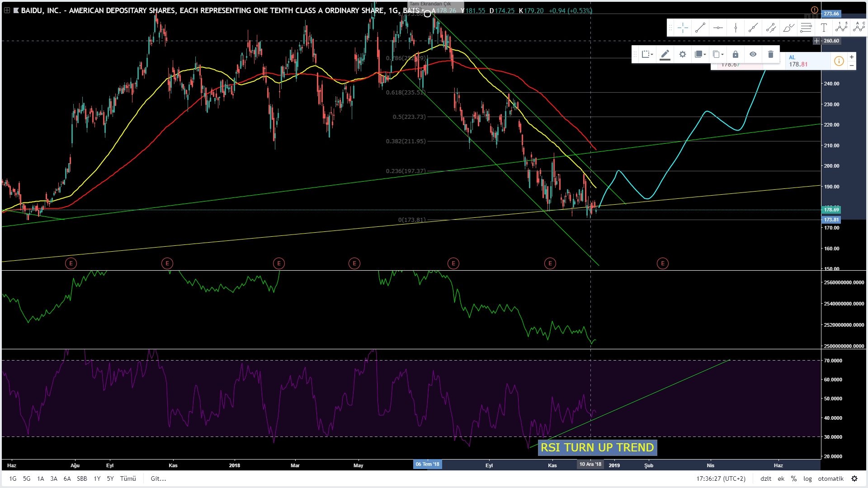The image size is (868, 488).
Task: Switch range to Tümü
Action: pyautogui.click(x=128, y=479)
